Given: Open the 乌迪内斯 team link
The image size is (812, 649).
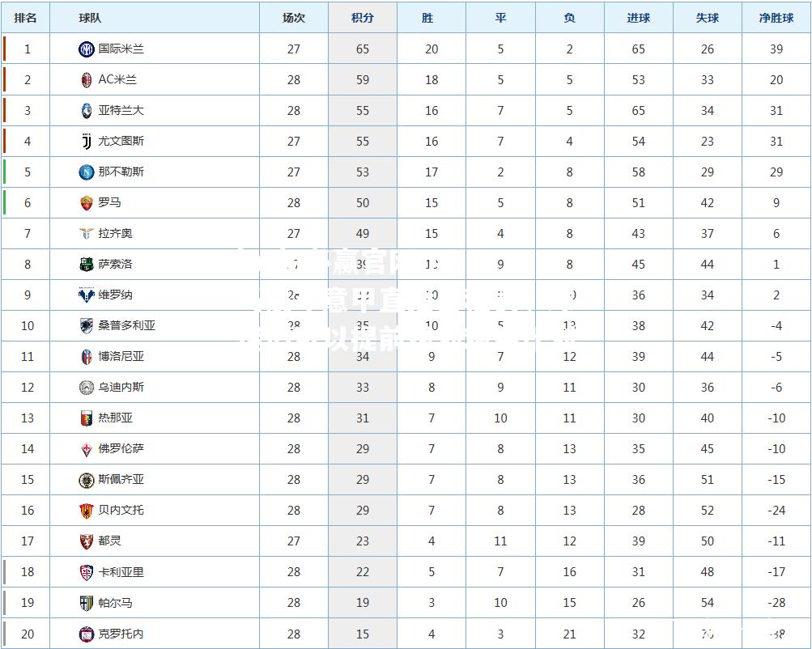Looking at the screenshot, I should tap(121, 387).
